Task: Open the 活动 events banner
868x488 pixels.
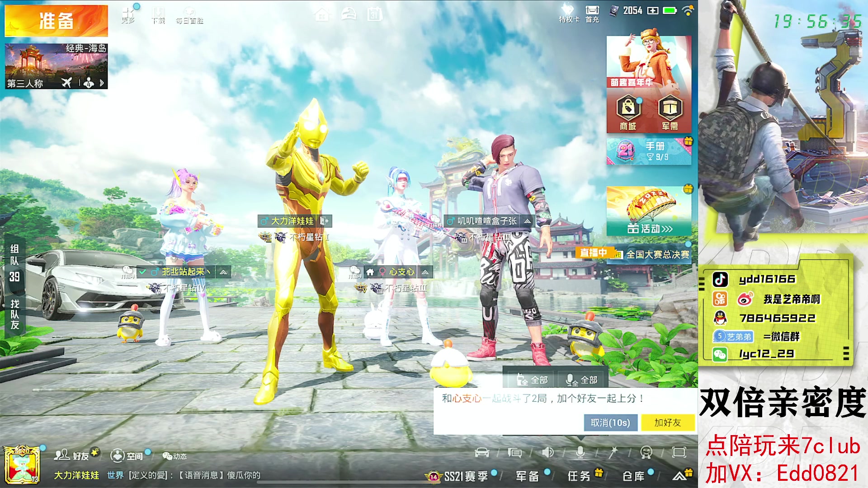Action: click(x=649, y=211)
